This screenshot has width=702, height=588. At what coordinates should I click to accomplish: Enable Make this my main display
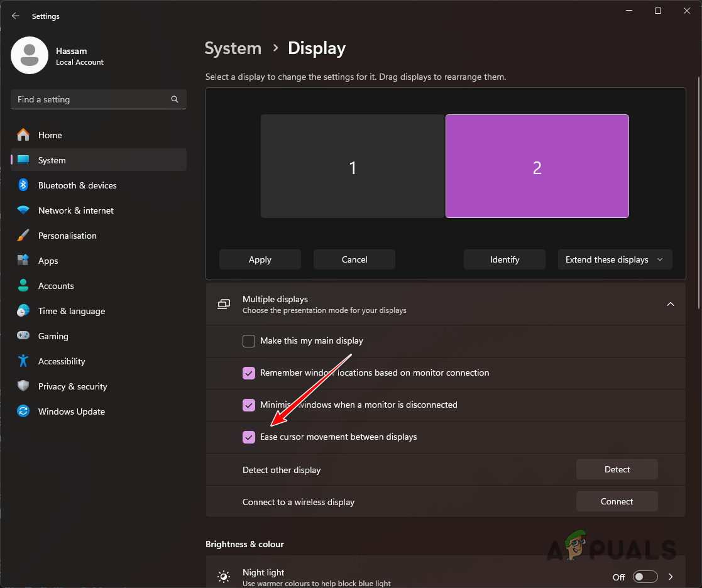pos(248,340)
